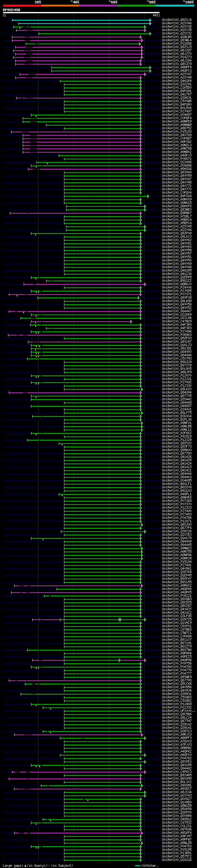Click hit label UniRef100_Q40247
197x868 pixels.
pos(177,342)
